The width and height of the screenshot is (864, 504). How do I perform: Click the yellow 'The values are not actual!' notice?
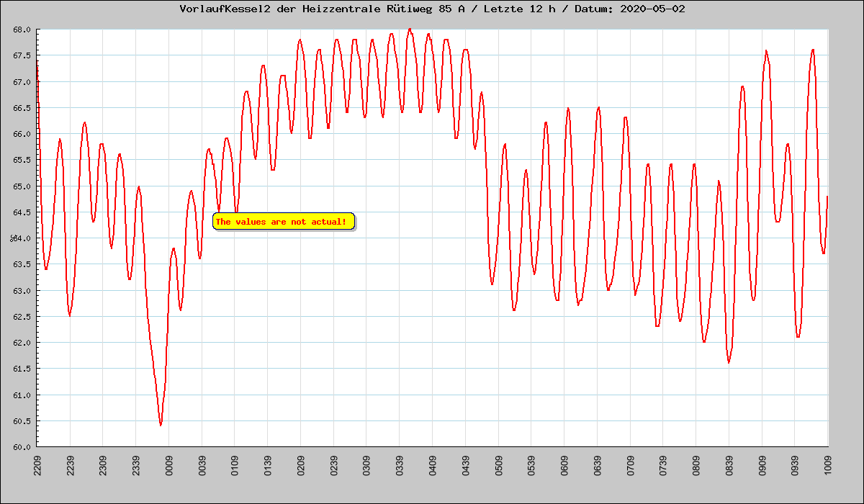point(284,222)
